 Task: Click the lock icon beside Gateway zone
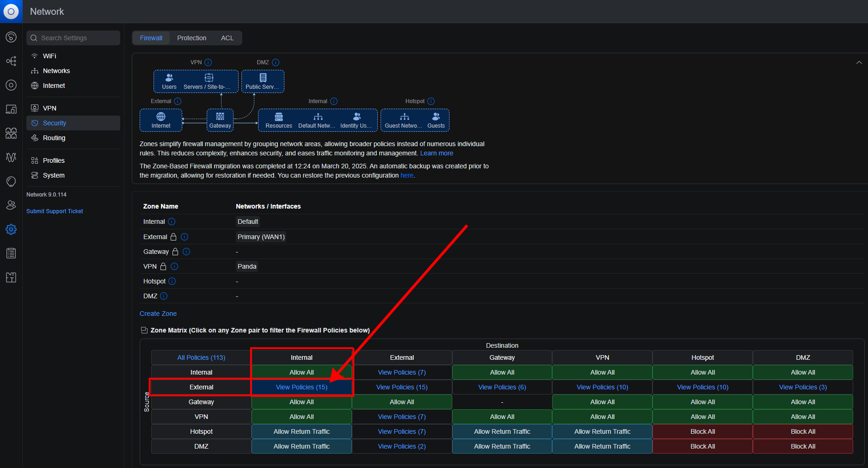coord(175,251)
